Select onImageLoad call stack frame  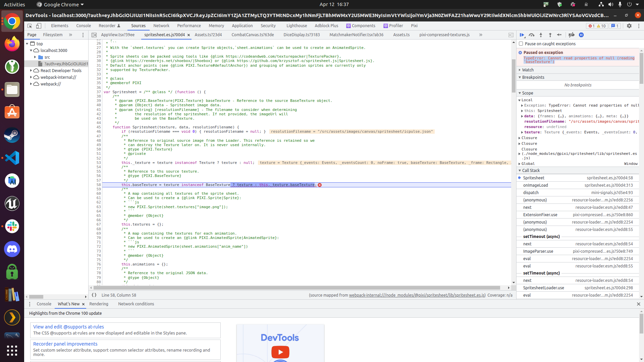[578, 185]
